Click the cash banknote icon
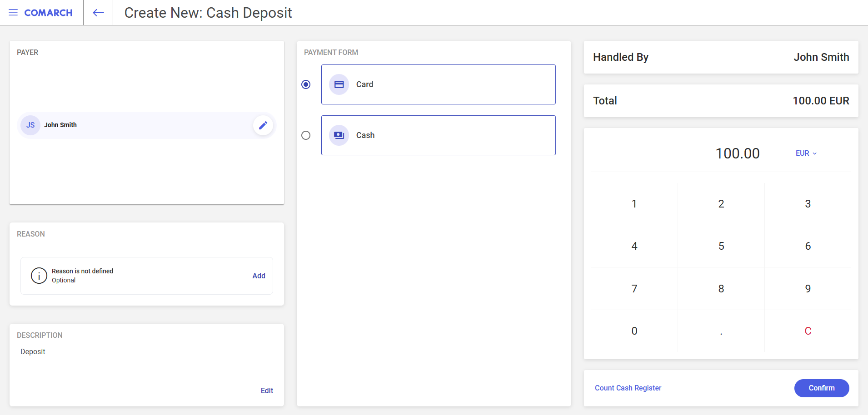This screenshot has height=415, width=868. [339, 135]
